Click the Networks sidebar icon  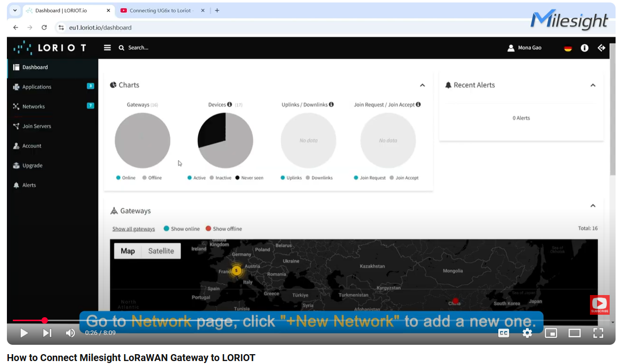coord(16,106)
